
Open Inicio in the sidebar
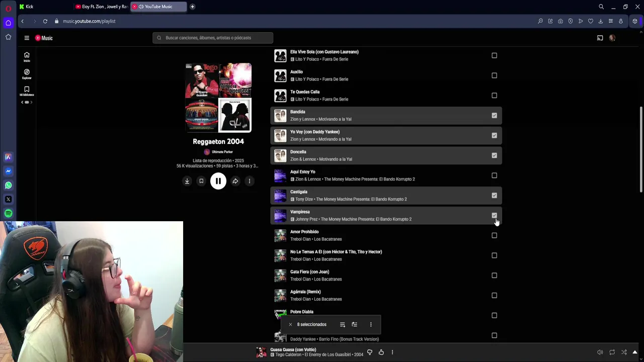tap(27, 57)
